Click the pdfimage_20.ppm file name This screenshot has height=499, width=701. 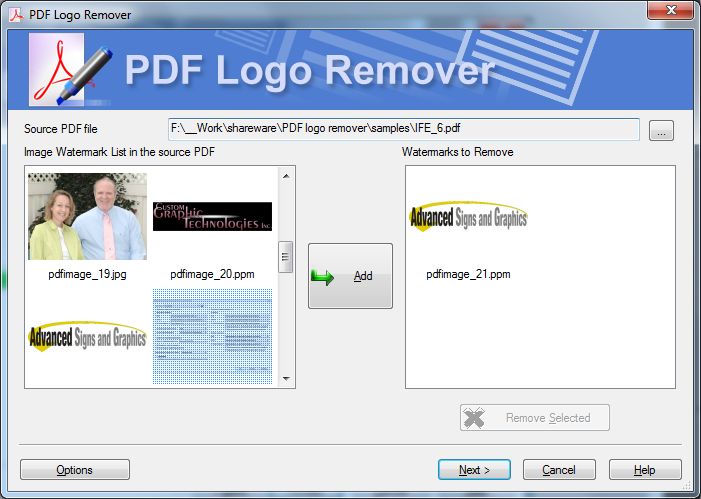212,274
